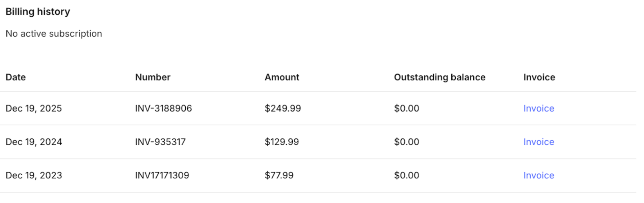Click invoice number INV-3188906

pyautogui.click(x=163, y=108)
